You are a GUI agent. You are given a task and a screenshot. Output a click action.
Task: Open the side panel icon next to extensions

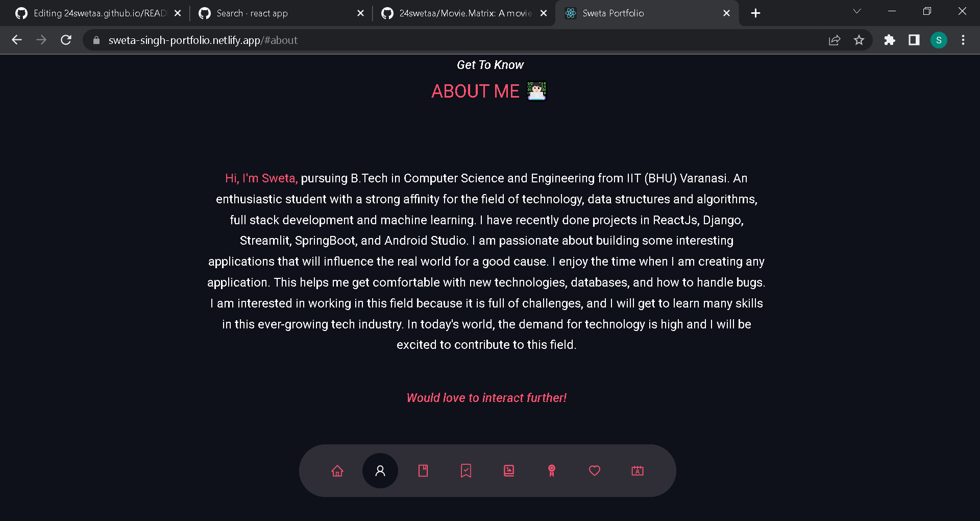914,40
